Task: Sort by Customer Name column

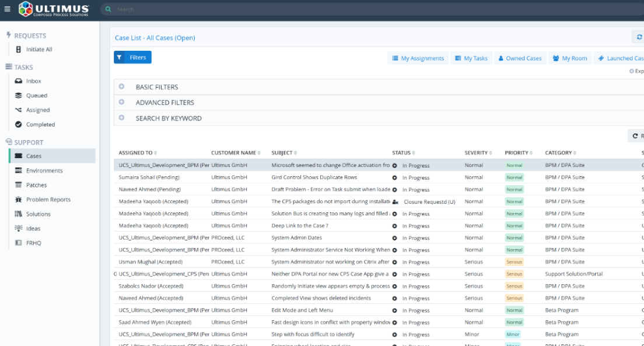Action: tap(236, 153)
